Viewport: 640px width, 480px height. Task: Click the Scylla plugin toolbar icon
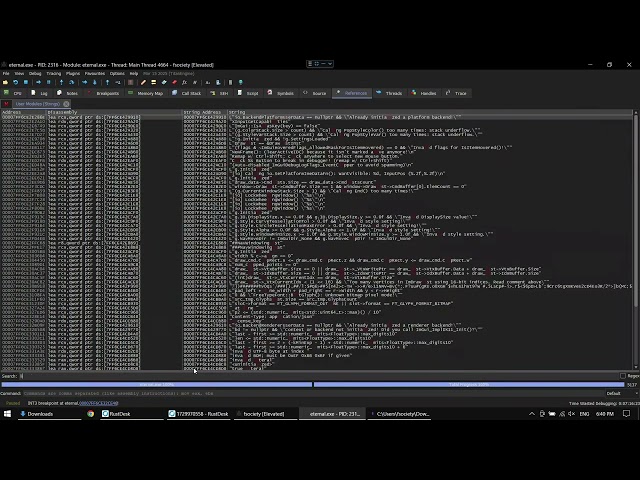click(x=131, y=82)
